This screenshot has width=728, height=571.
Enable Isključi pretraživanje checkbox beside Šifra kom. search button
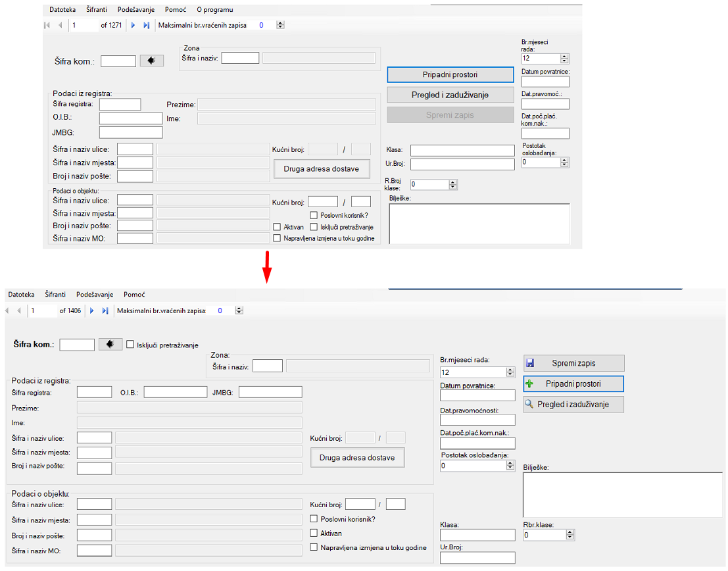[130, 345]
